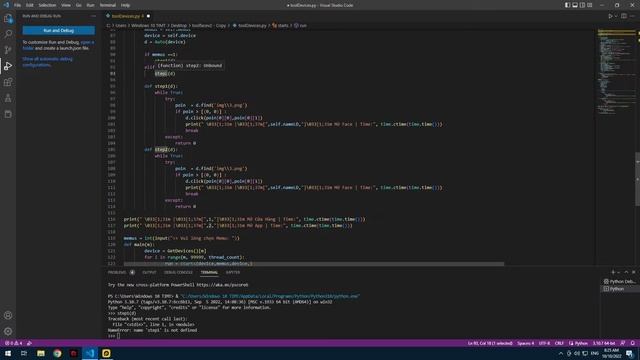Open editor More Actions ellipsis
This screenshot has width=640, height=360.
tap(632, 16)
